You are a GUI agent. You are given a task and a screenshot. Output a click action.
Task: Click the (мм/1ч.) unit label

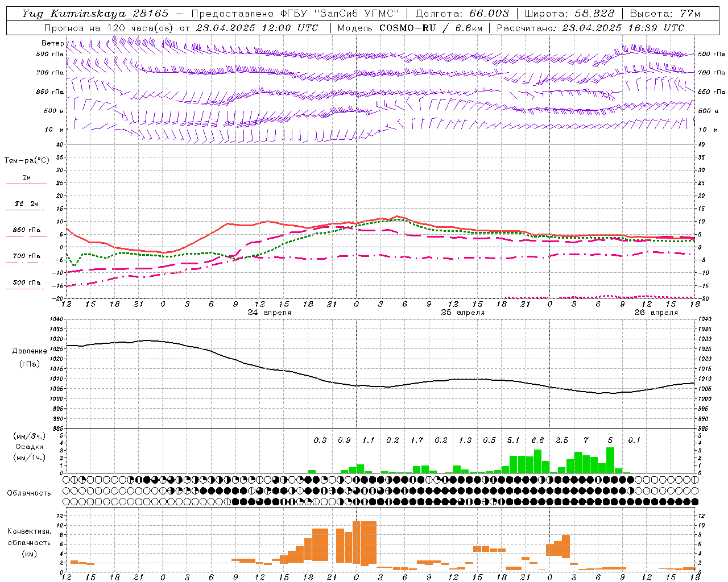[30, 458]
